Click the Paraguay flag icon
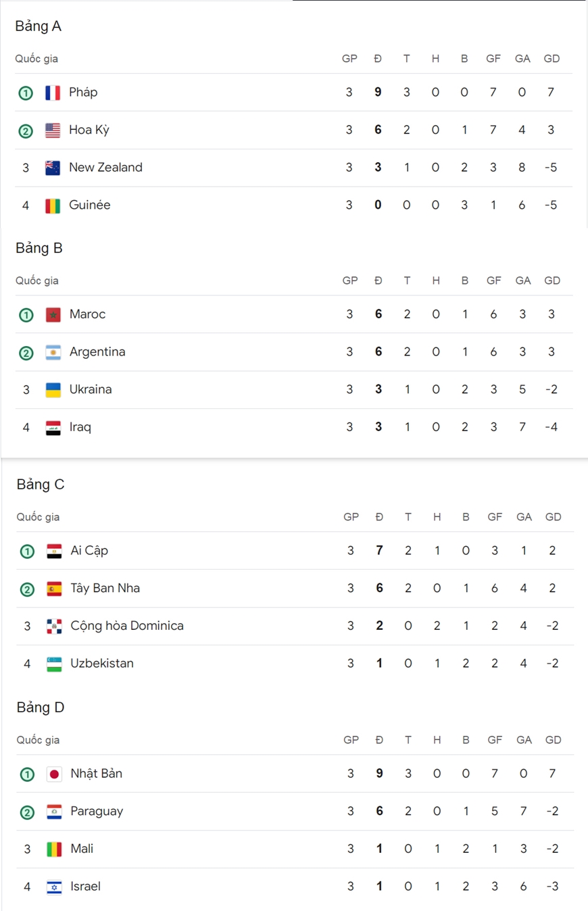The height and width of the screenshot is (911, 588). (x=54, y=812)
